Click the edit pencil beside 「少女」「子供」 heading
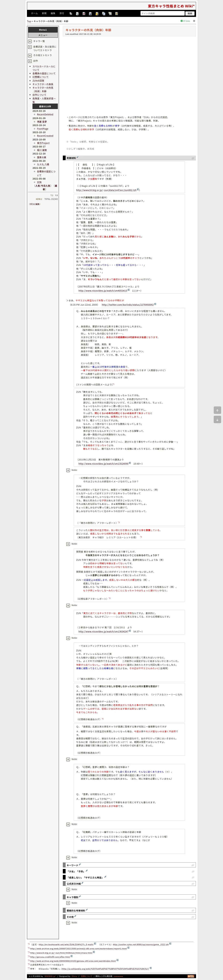 point(86,870)
